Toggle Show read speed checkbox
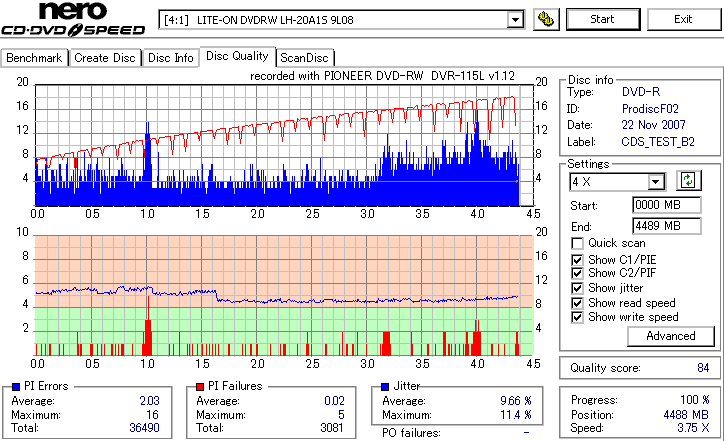The image size is (724, 441). [x=577, y=303]
